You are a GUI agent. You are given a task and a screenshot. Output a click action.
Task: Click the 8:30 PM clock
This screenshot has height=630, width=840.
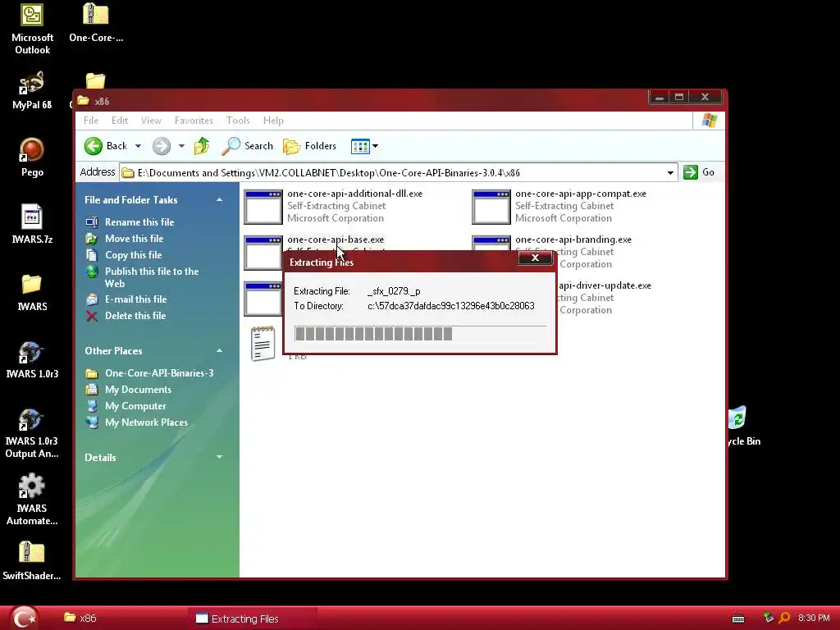pos(814,619)
